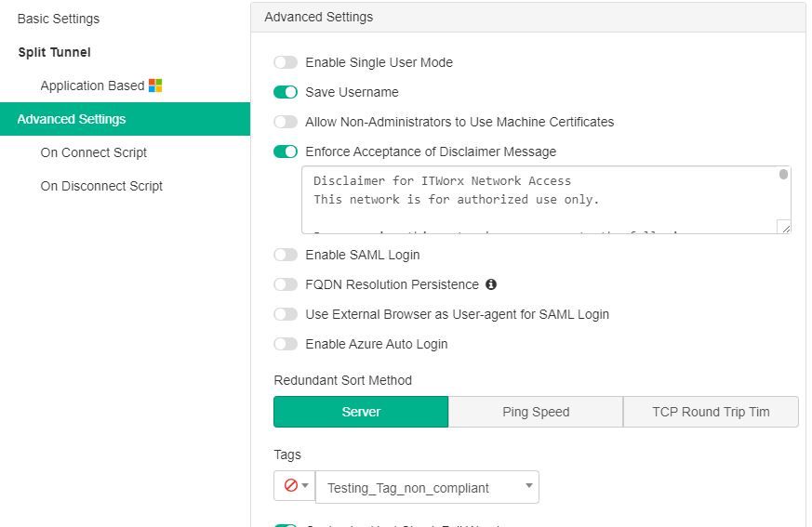Switch on FQDN Resolution Persistence
Viewport: 812px width, 527px height.
[286, 284]
